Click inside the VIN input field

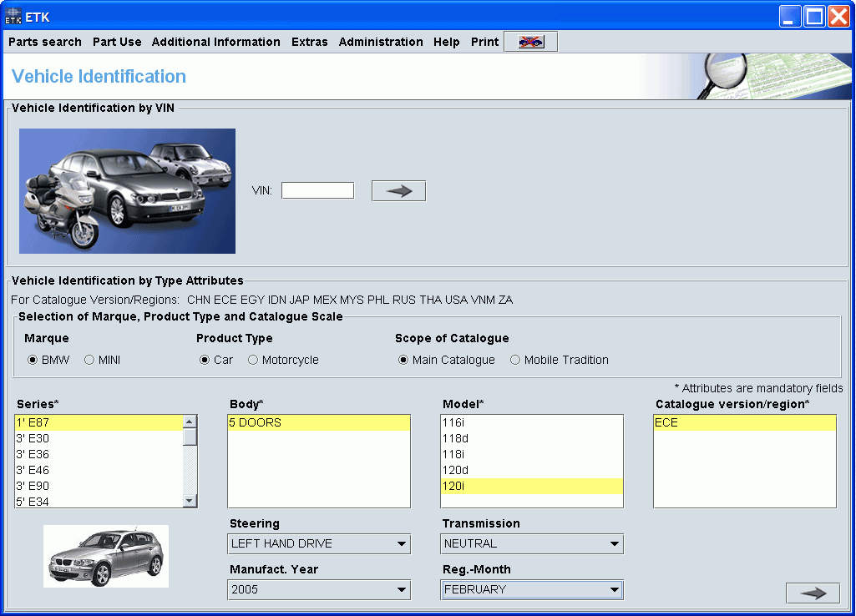point(317,190)
